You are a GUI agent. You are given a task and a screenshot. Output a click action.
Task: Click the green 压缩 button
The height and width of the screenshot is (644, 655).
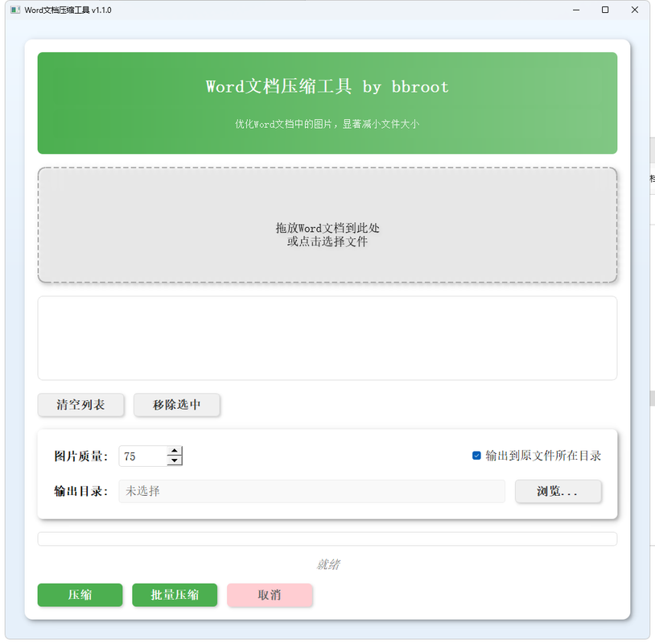point(80,595)
